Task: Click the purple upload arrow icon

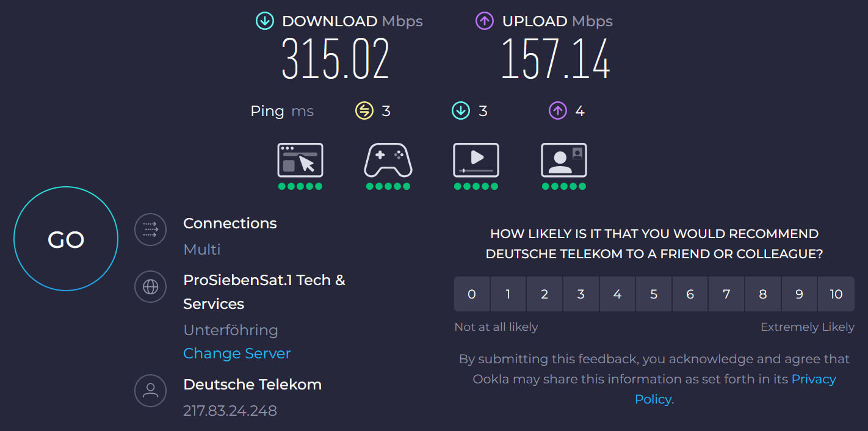Action: click(x=484, y=21)
